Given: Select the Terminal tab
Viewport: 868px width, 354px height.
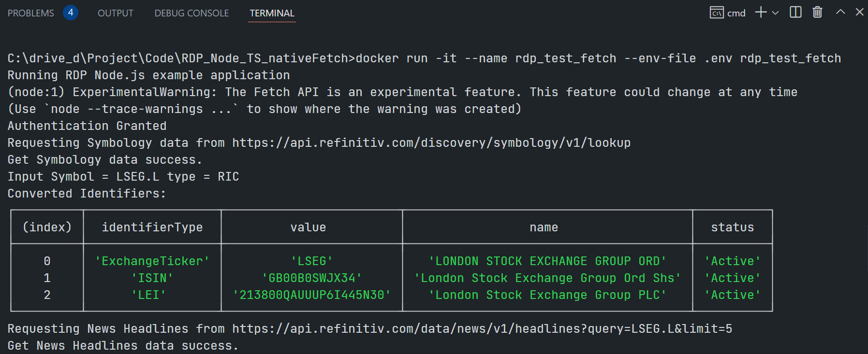Looking at the screenshot, I should tap(272, 13).
